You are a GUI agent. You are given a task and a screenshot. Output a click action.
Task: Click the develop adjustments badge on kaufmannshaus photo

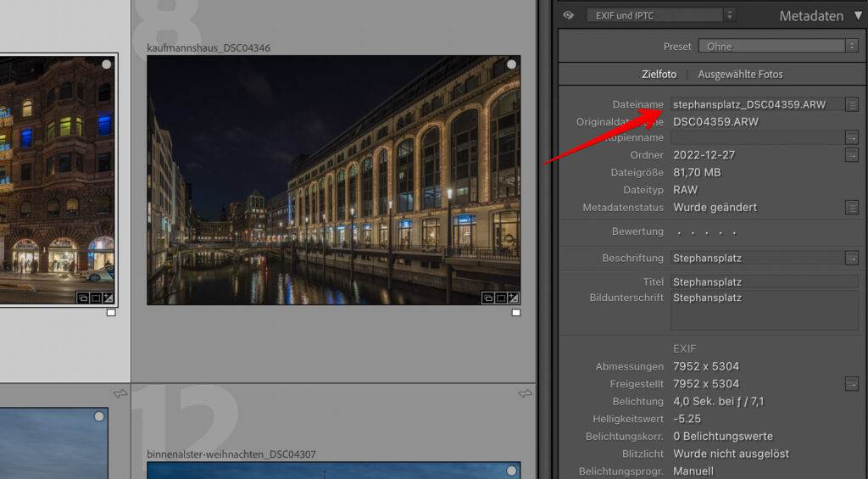tap(512, 298)
